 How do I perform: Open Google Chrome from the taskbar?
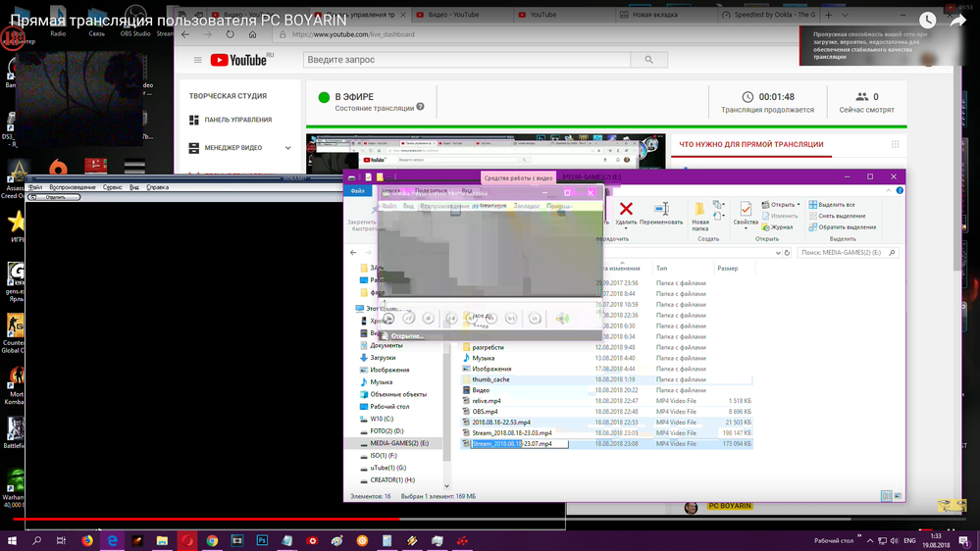[212, 540]
